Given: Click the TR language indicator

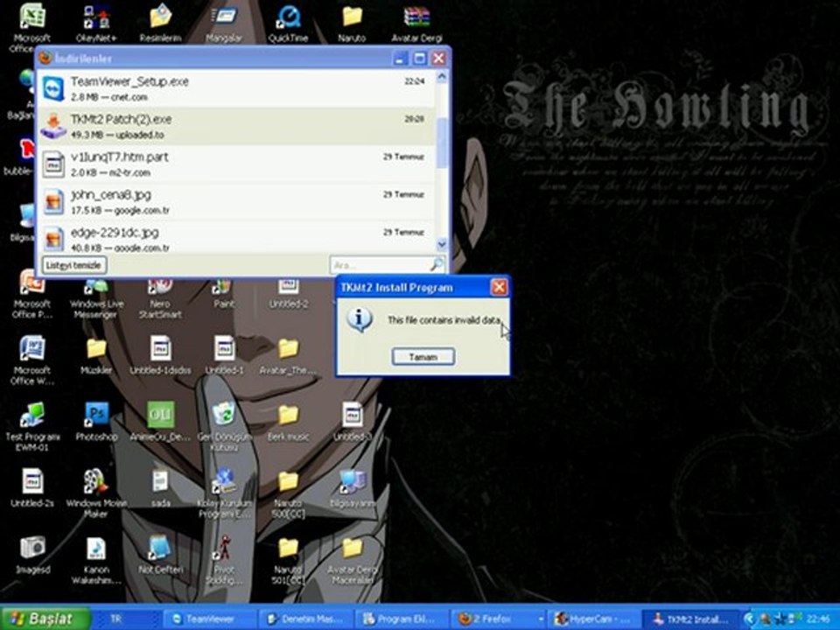Looking at the screenshot, I should 116,619.
